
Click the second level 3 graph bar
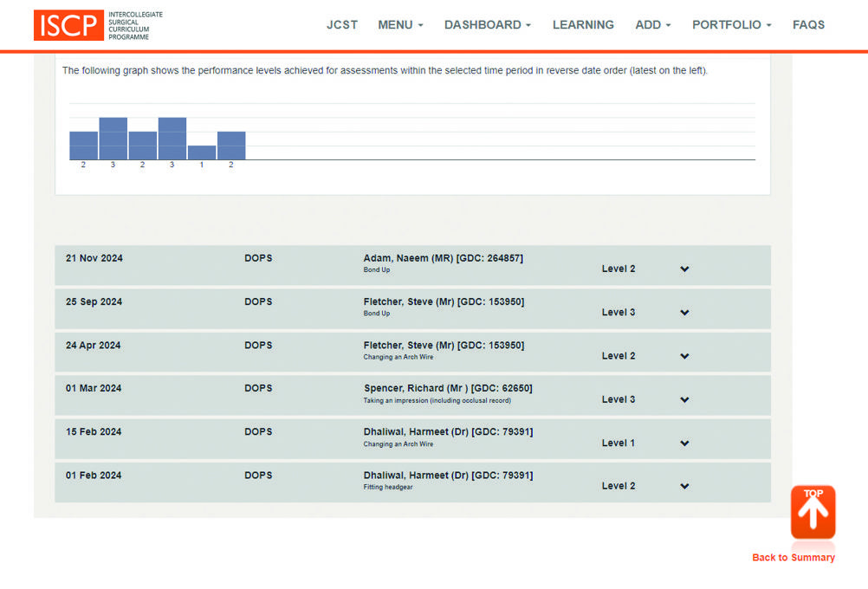point(172,139)
